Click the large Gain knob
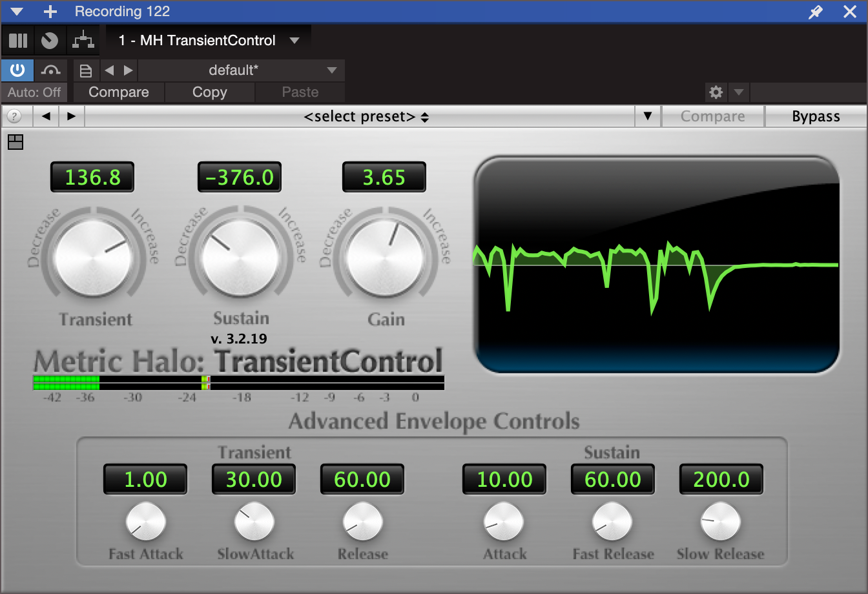The height and width of the screenshot is (594, 868). (386, 258)
